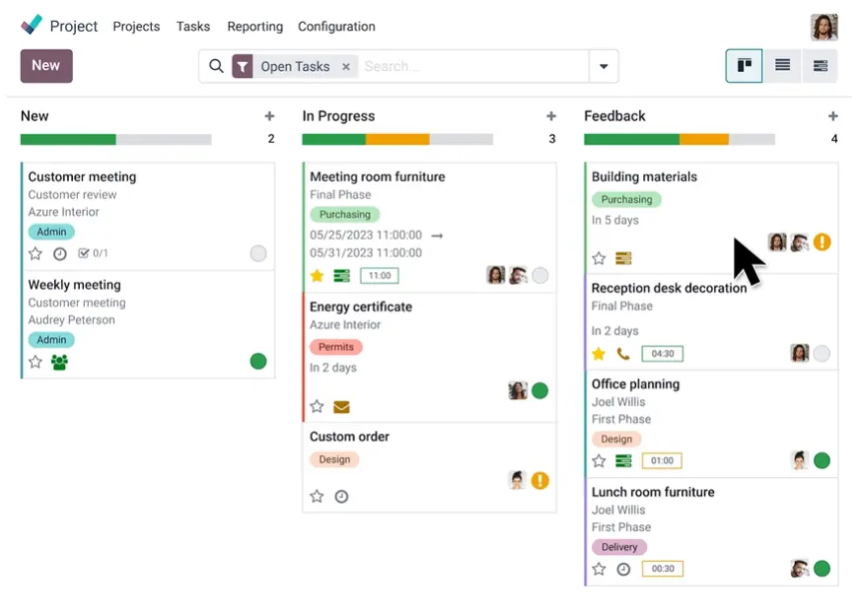Click the phone icon on Reception desk decoration
This screenshot has width=859, height=616.
point(623,354)
